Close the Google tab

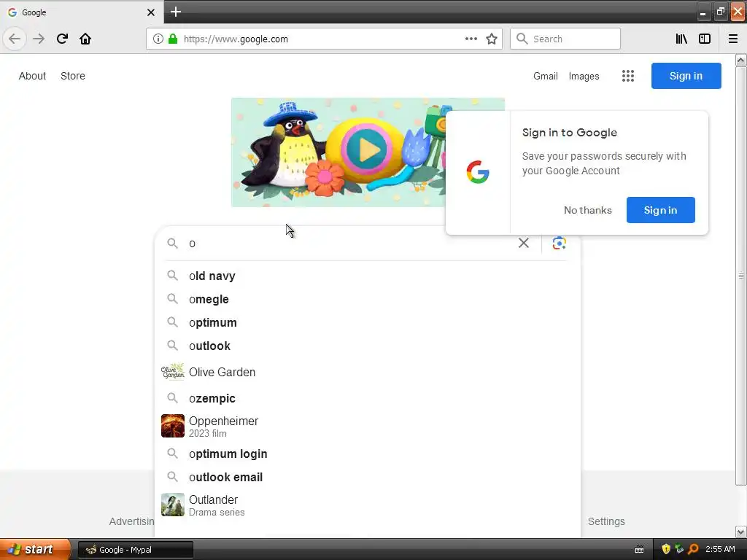[x=151, y=12]
